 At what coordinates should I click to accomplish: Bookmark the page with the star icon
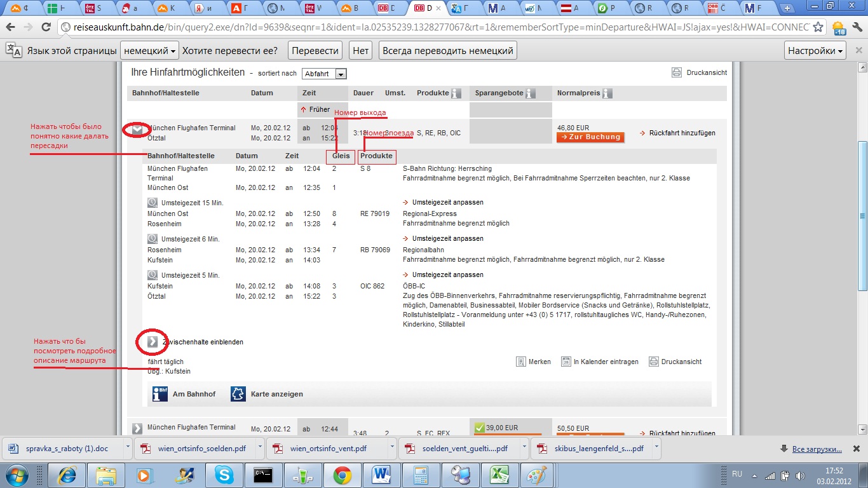[x=818, y=27]
